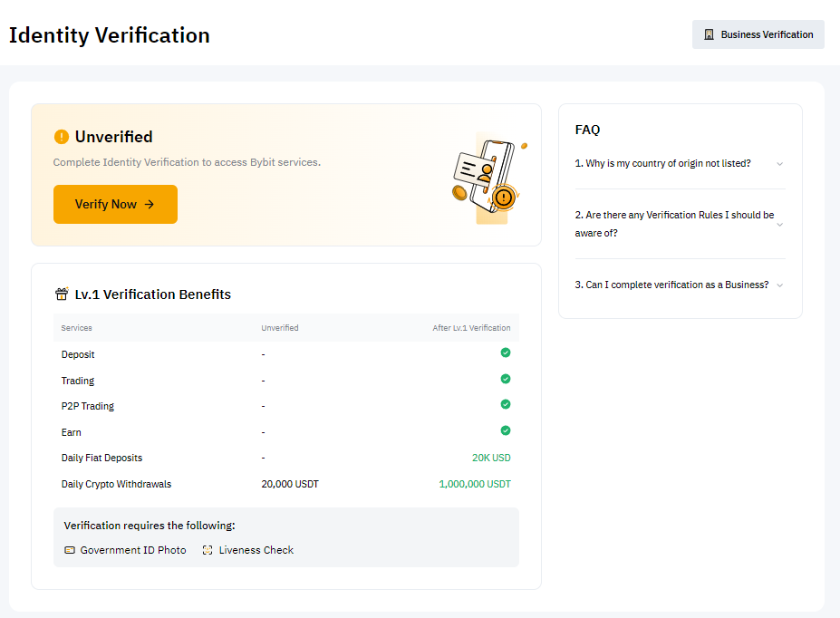The width and height of the screenshot is (840, 618).
Task: Click the 'Unverified' status heading
Action: tap(113, 137)
